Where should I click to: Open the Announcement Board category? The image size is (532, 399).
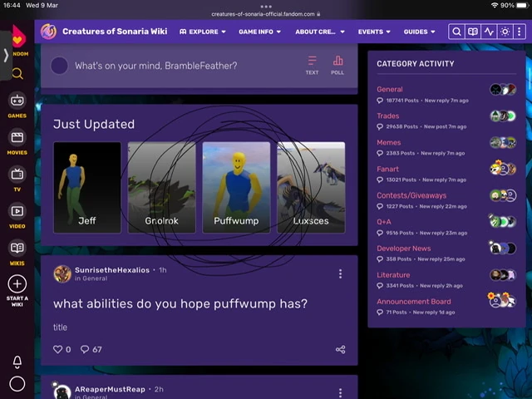click(x=414, y=301)
